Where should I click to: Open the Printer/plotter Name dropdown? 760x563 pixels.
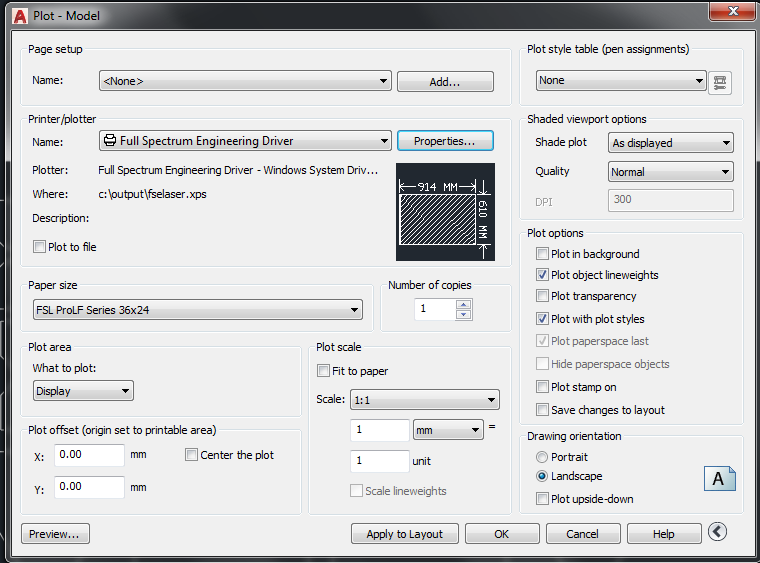click(x=245, y=141)
